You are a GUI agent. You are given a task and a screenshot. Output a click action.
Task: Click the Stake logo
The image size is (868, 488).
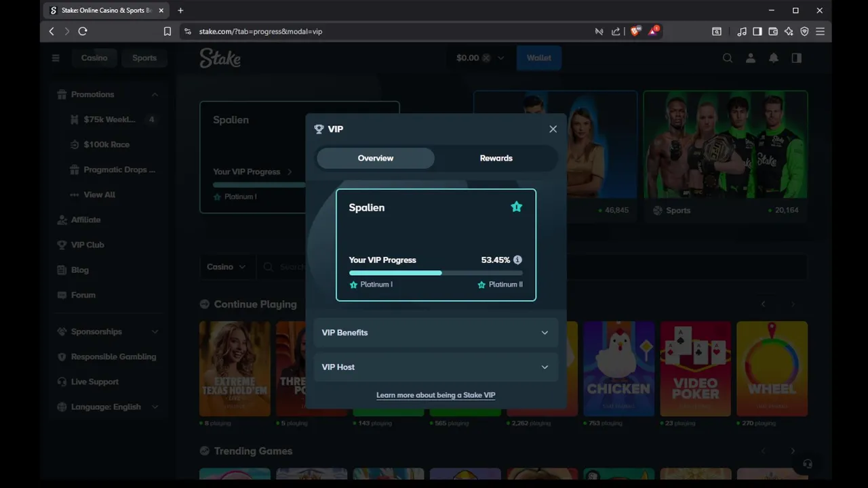(220, 58)
